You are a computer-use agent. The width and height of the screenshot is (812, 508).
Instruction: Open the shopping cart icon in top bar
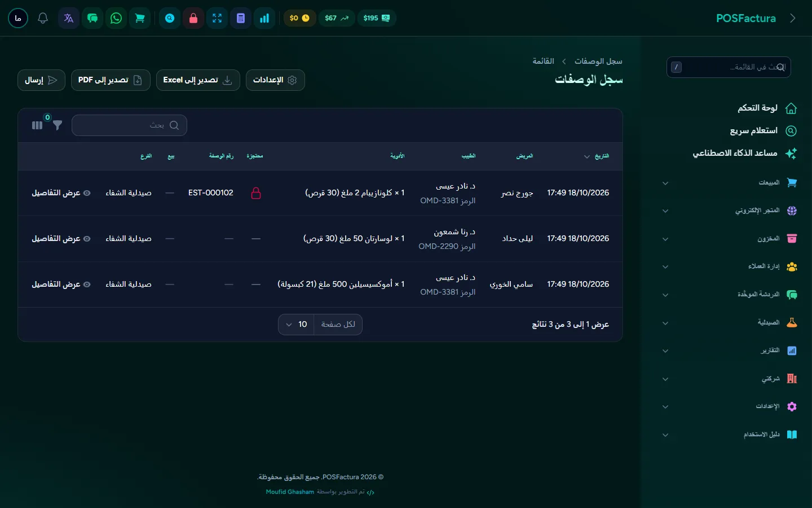[x=140, y=18]
